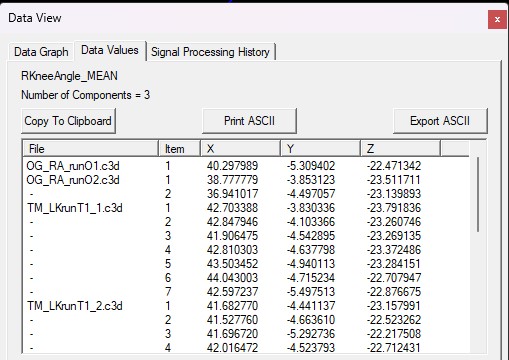Click the Y value -5.292736

coord(311,334)
